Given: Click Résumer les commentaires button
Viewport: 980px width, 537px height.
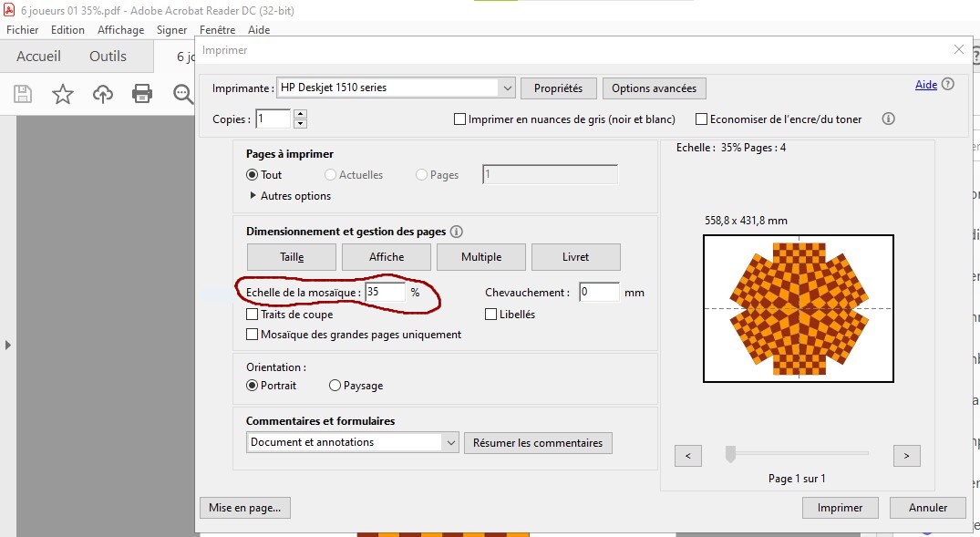Looking at the screenshot, I should tap(538, 442).
